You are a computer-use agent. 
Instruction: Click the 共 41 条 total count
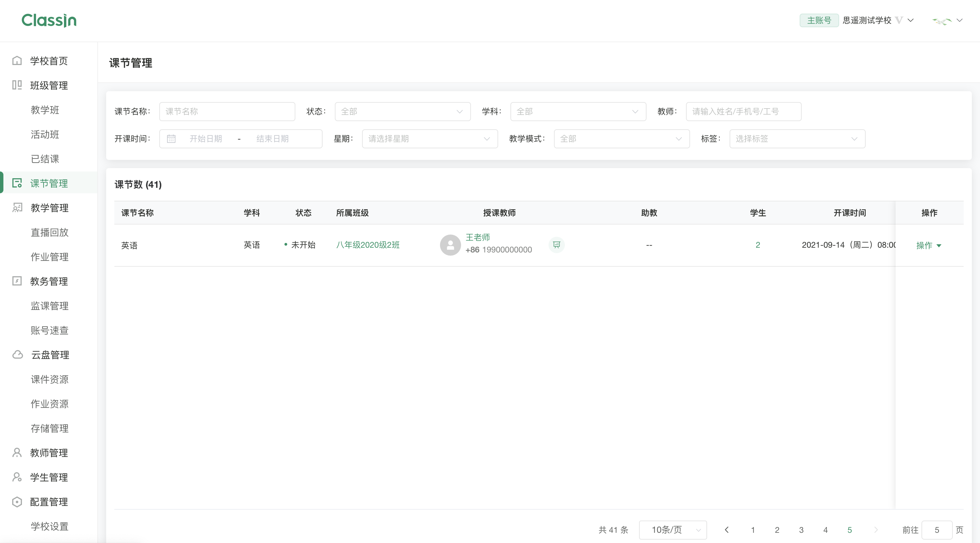click(613, 530)
